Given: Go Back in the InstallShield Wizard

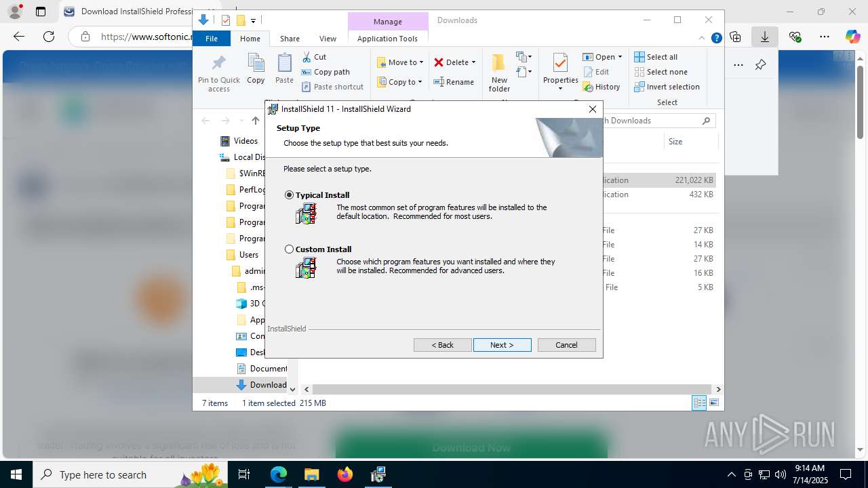Looking at the screenshot, I should [x=443, y=345].
